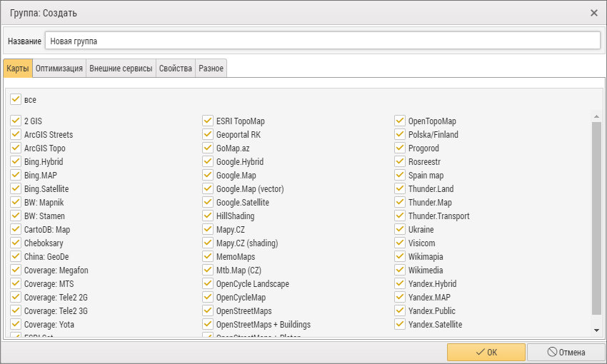Toggle Coverage: MTS checkbox
The image size is (607, 364).
point(16,283)
